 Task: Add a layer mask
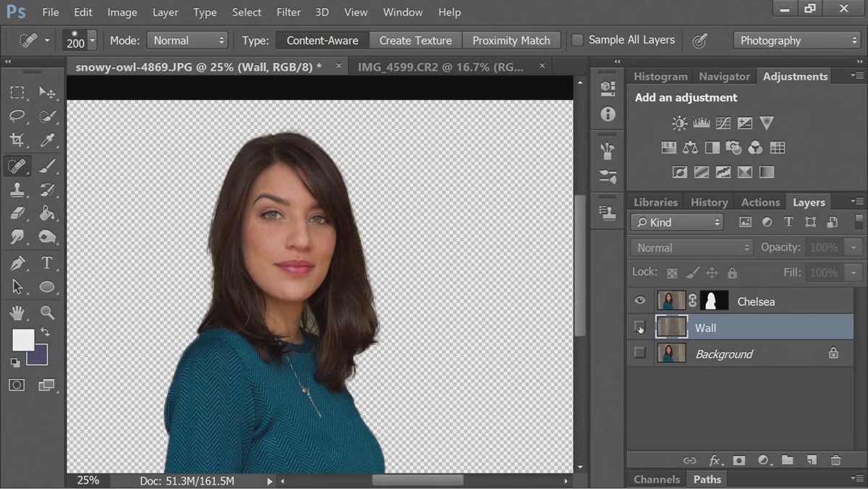(x=739, y=460)
